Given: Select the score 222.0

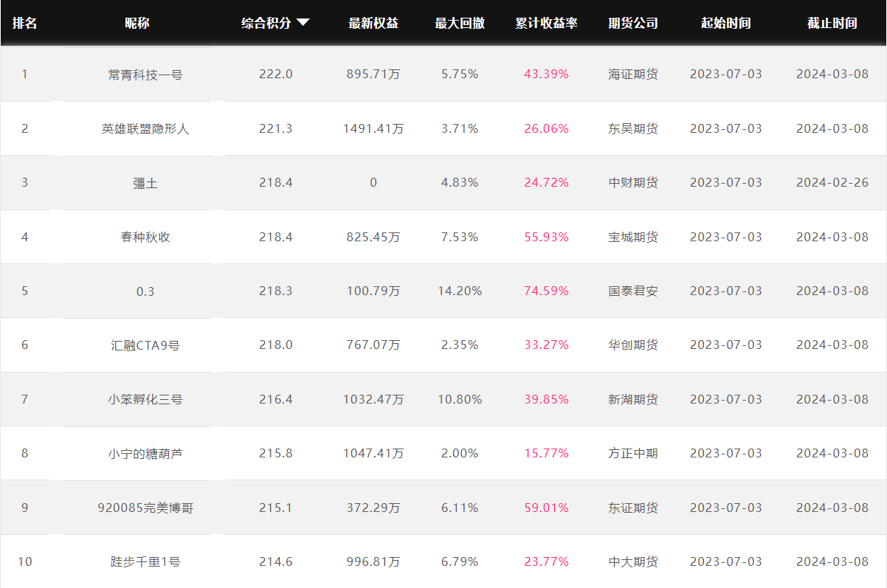Looking at the screenshot, I should pyautogui.click(x=276, y=74).
